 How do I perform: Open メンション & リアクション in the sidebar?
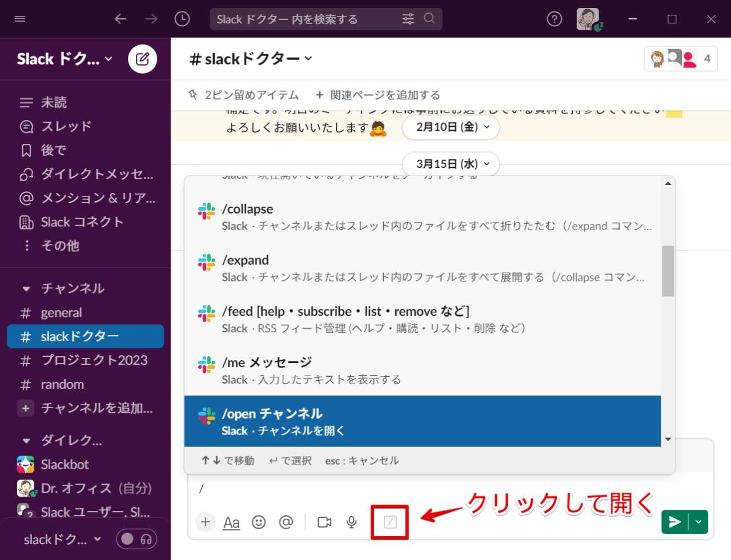coord(85,198)
